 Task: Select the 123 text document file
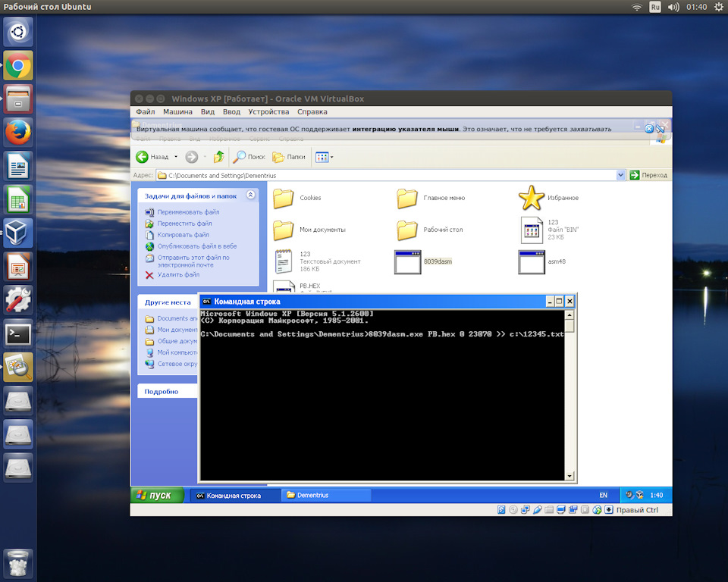point(317,261)
